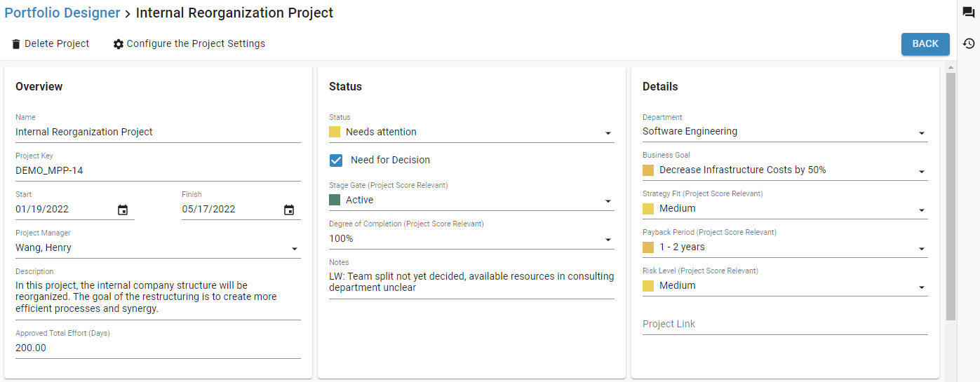Click the yellow Needs attention color swatch
Image resolution: width=980 pixels, height=382 pixels.
tap(335, 132)
